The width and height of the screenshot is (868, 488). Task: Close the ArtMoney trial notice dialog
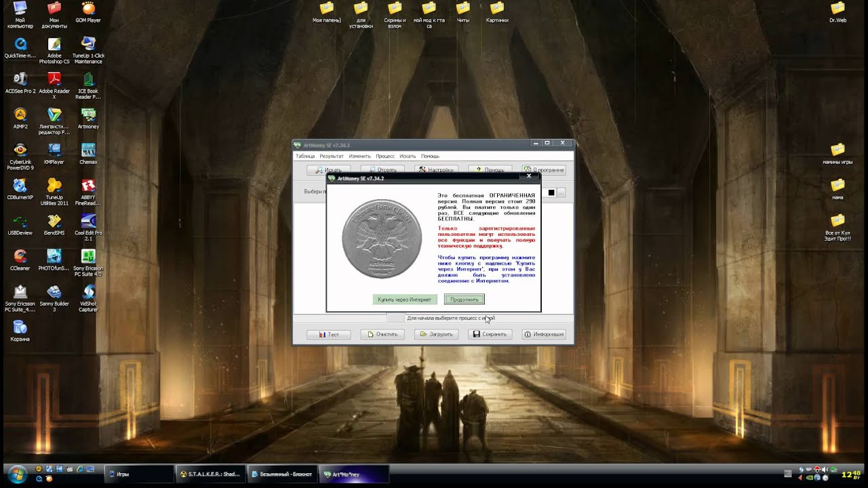[529, 176]
